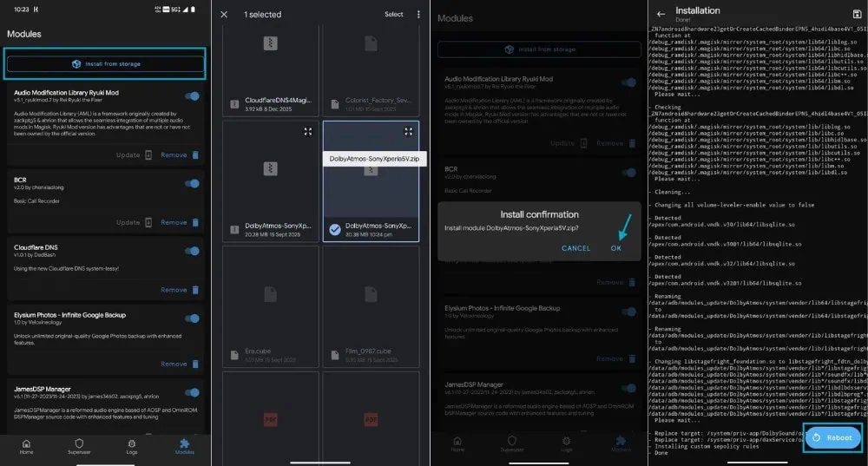Disable the Cloudflare DNS module switch

coord(192,251)
